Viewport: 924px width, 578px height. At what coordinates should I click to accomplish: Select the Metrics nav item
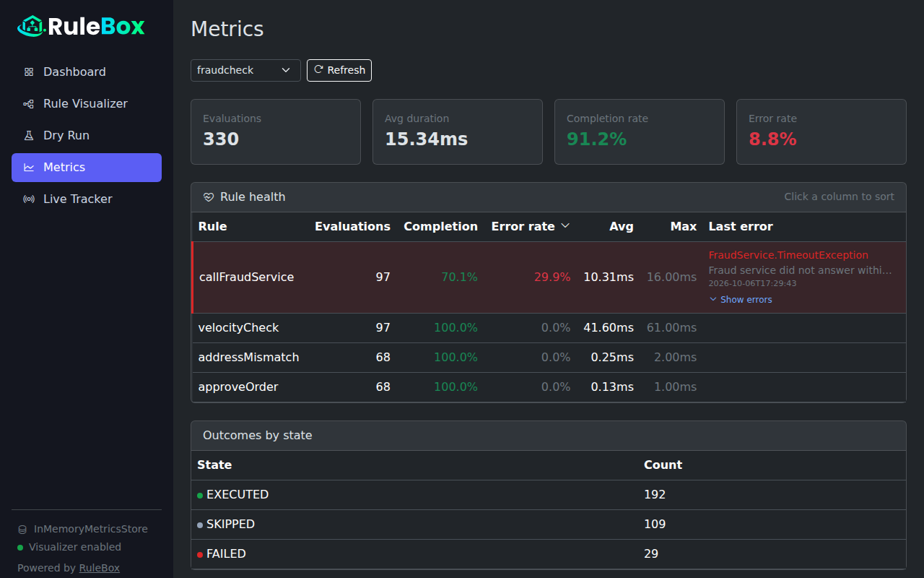pyautogui.click(x=87, y=168)
